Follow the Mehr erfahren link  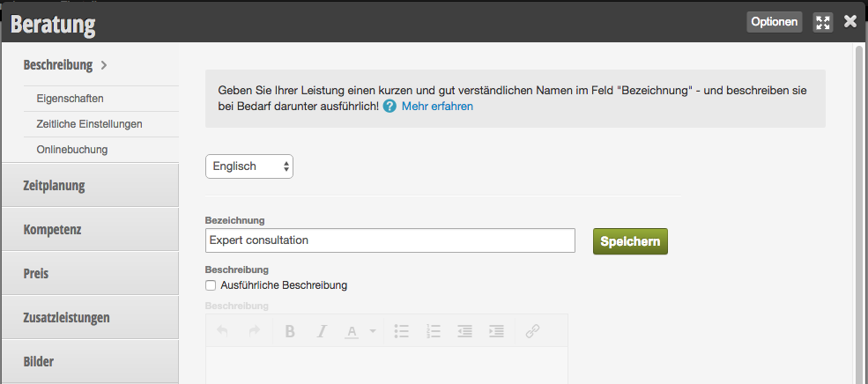[x=437, y=106]
